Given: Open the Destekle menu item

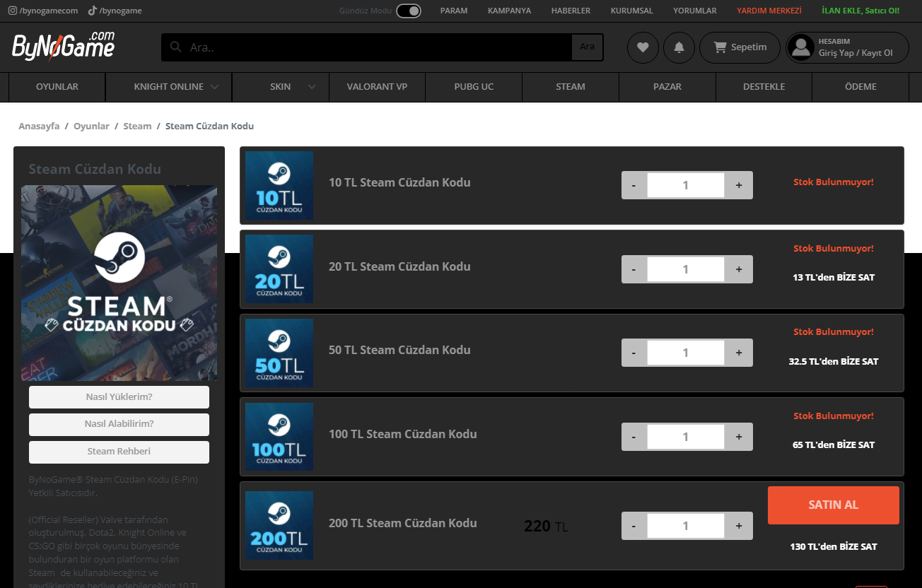Looking at the screenshot, I should (x=764, y=87).
